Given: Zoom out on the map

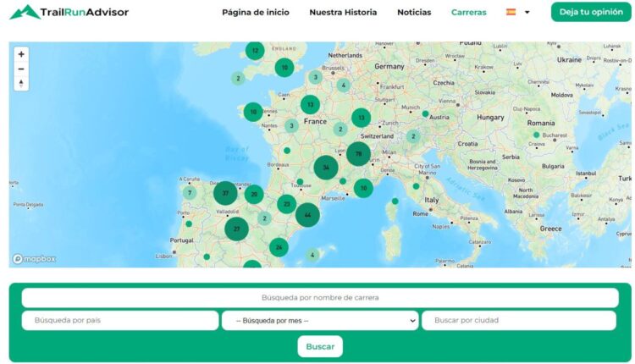Looking at the screenshot, I should pyautogui.click(x=21, y=69).
